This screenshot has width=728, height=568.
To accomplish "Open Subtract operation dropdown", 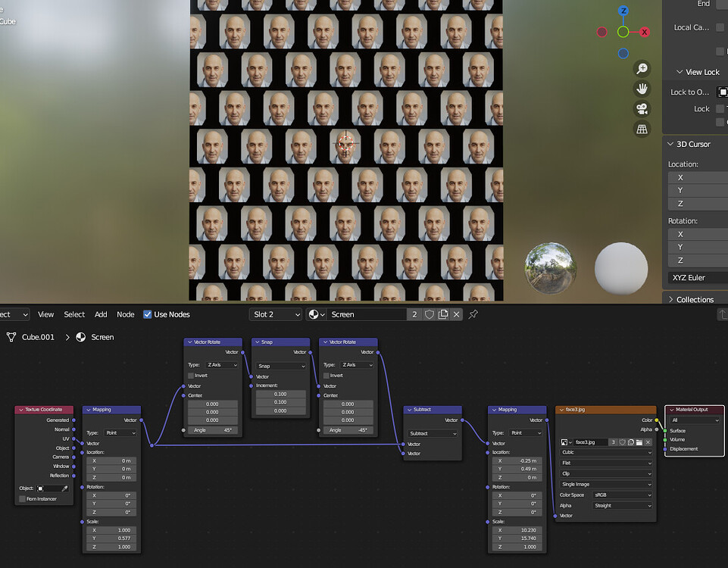I will pyautogui.click(x=433, y=433).
